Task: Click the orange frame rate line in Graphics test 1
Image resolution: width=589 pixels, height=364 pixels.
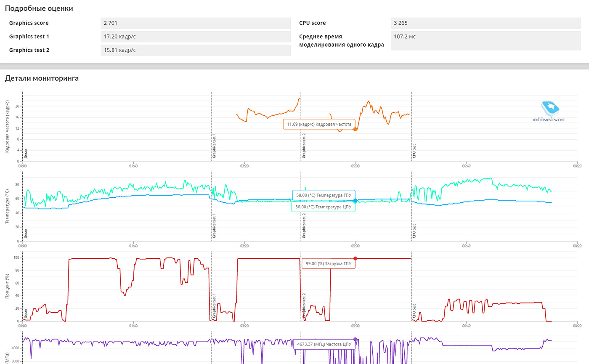Action: (x=268, y=114)
